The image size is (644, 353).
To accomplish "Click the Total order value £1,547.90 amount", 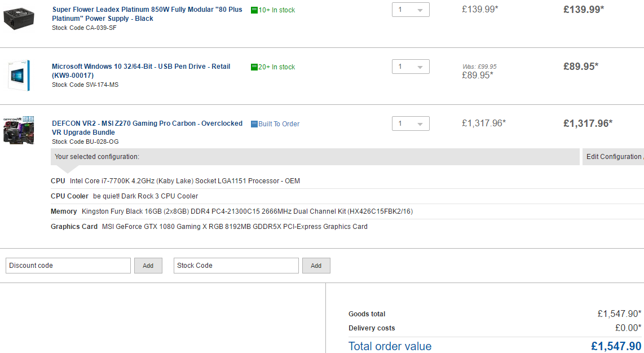I will (x=616, y=346).
